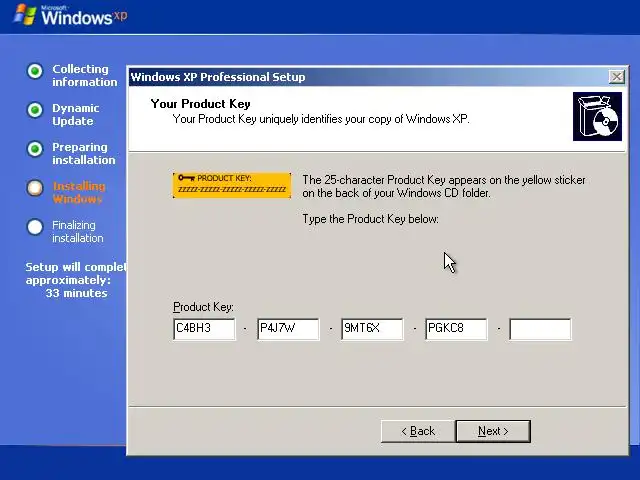Click 'Type the Product Key below:' text
The width and height of the screenshot is (640, 480).
(x=371, y=219)
